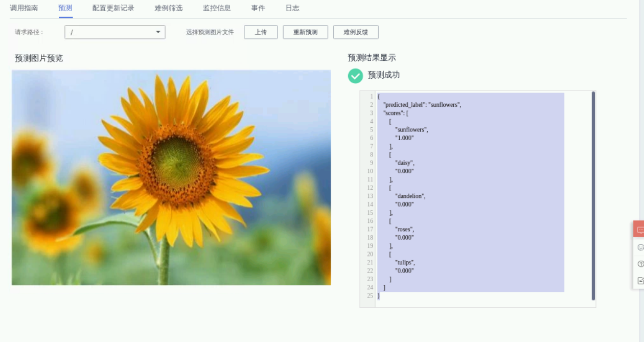Click the sunflower preview image
This screenshot has height=342, width=644.
(171, 177)
